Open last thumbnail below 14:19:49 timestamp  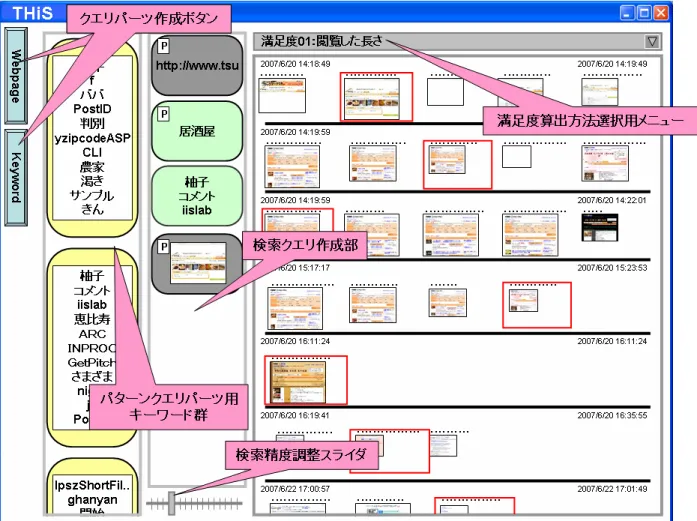[600, 92]
